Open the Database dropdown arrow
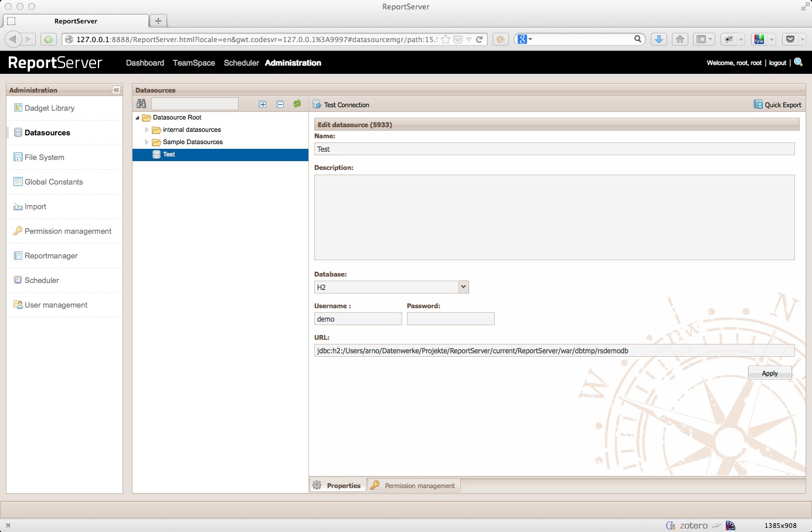Image resolution: width=812 pixels, height=532 pixels. pyautogui.click(x=463, y=287)
